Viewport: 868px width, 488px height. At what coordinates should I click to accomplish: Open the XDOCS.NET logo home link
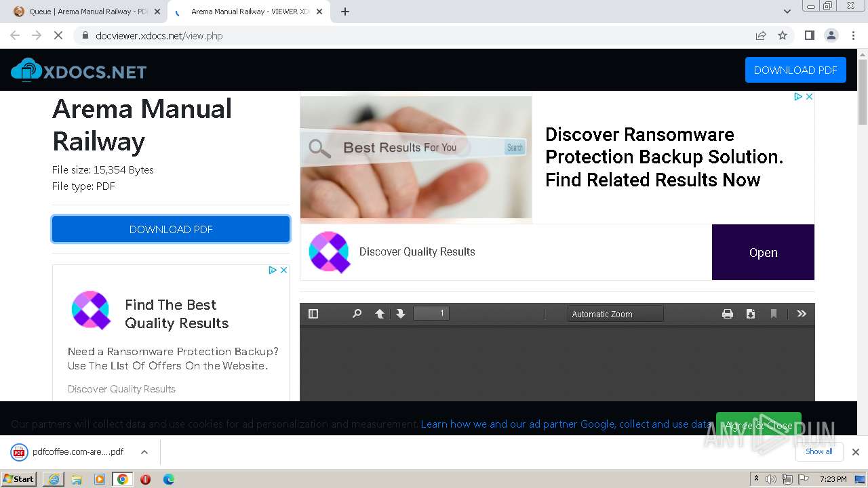pos(79,70)
